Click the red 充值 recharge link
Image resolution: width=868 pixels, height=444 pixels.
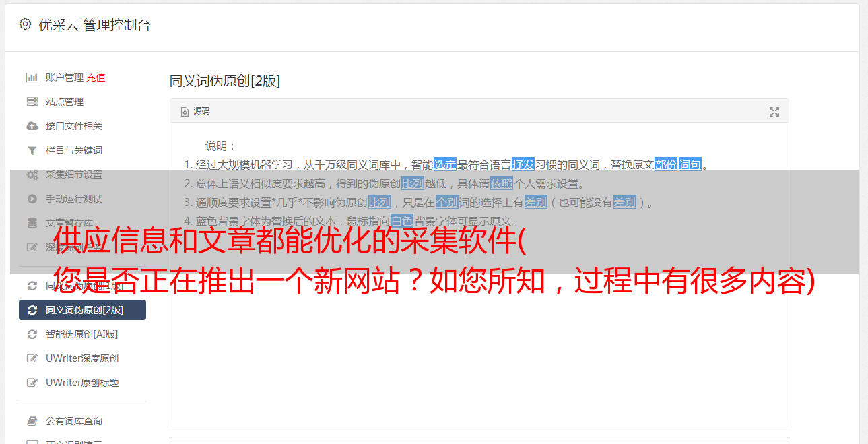coord(96,77)
